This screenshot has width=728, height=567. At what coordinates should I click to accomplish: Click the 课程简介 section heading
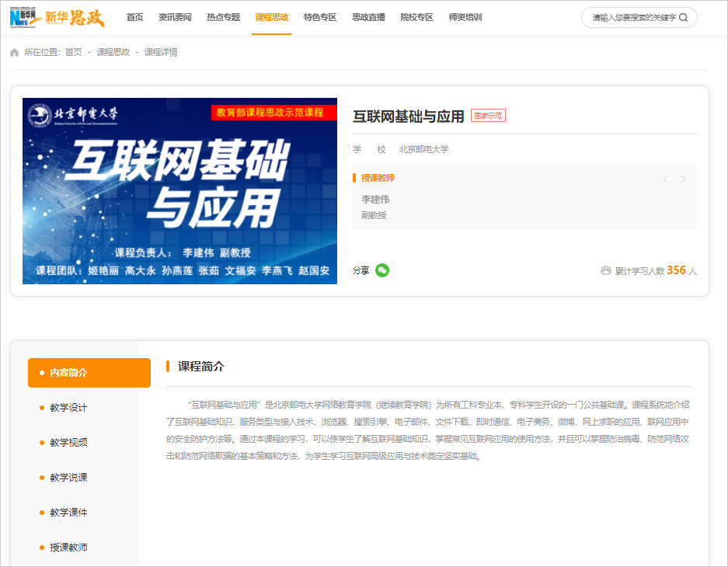[x=201, y=367]
